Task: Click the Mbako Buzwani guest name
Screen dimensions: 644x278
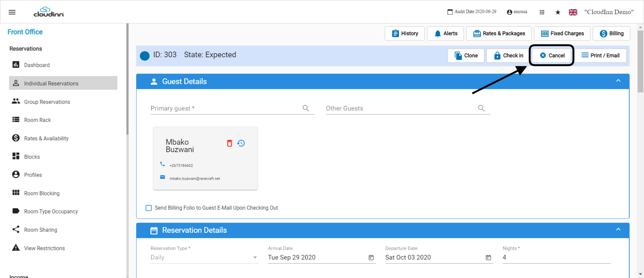Action: (x=180, y=146)
